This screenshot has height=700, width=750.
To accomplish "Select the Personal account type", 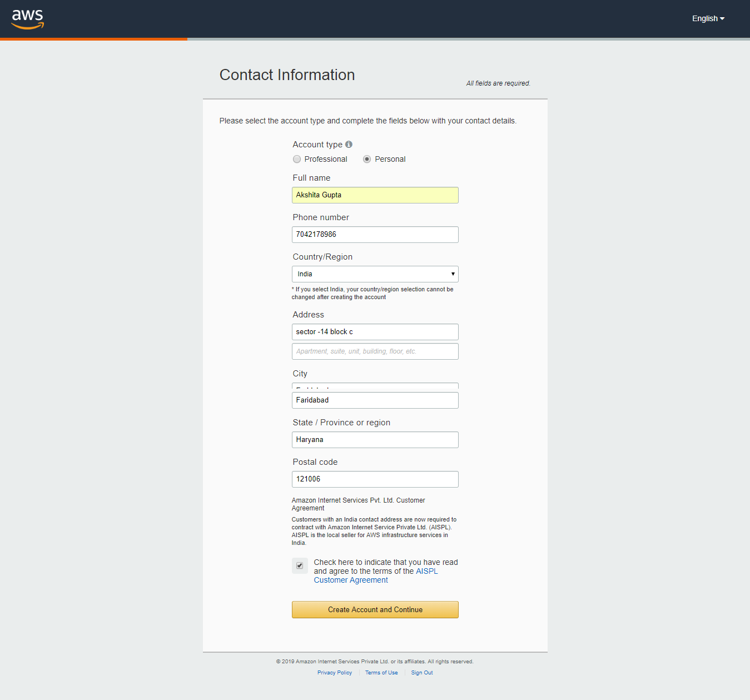I will [x=367, y=159].
